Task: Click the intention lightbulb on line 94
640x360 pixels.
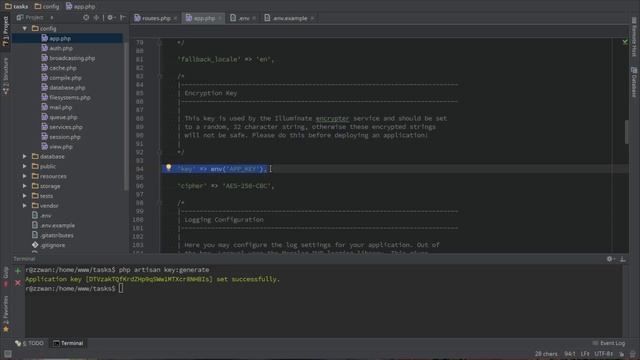Action: [168, 168]
